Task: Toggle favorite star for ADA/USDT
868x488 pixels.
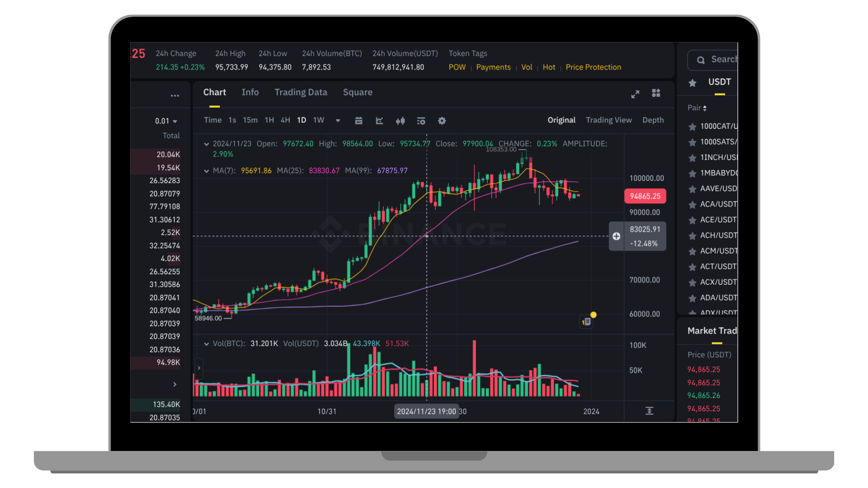Action: coord(692,298)
